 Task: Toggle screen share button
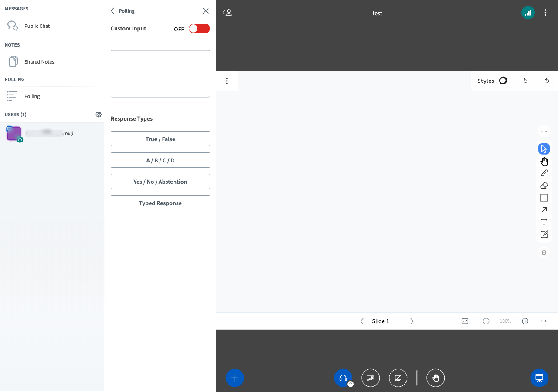click(x=398, y=378)
